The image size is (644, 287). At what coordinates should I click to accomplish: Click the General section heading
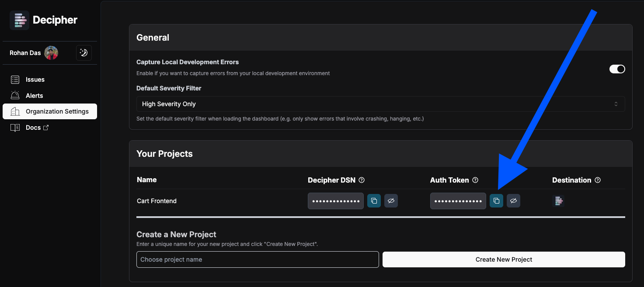pyautogui.click(x=153, y=38)
